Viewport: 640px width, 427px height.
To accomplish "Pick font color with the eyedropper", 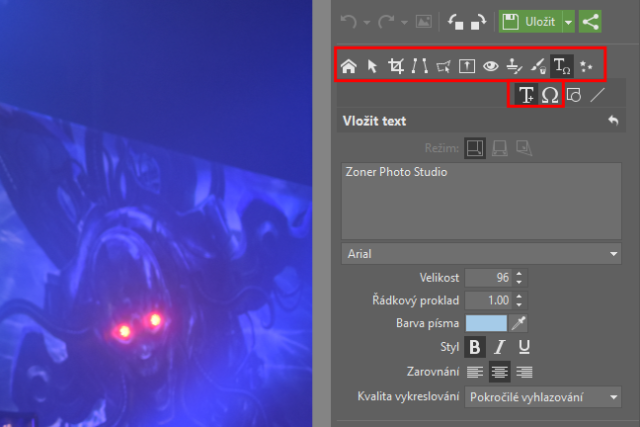I will (x=519, y=323).
